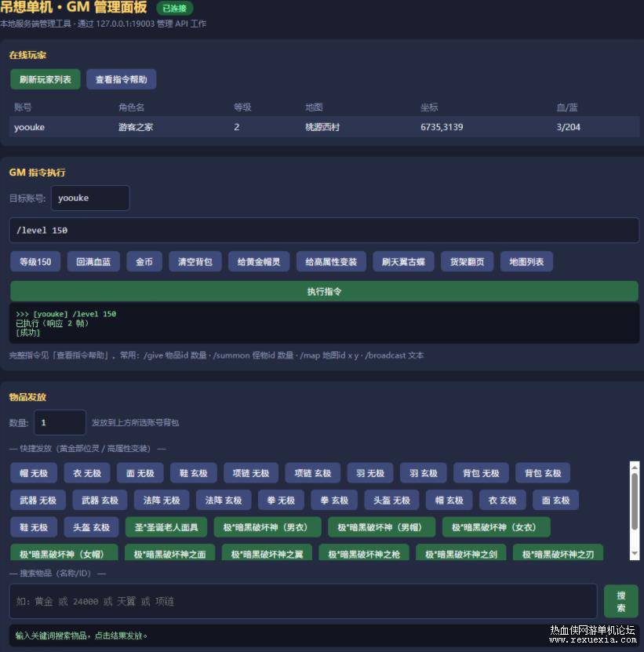Image resolution: width=644 pixels, height=652 pixels.
Task: Click the 刷新玩家列表 button
Action: pos(45,79)
